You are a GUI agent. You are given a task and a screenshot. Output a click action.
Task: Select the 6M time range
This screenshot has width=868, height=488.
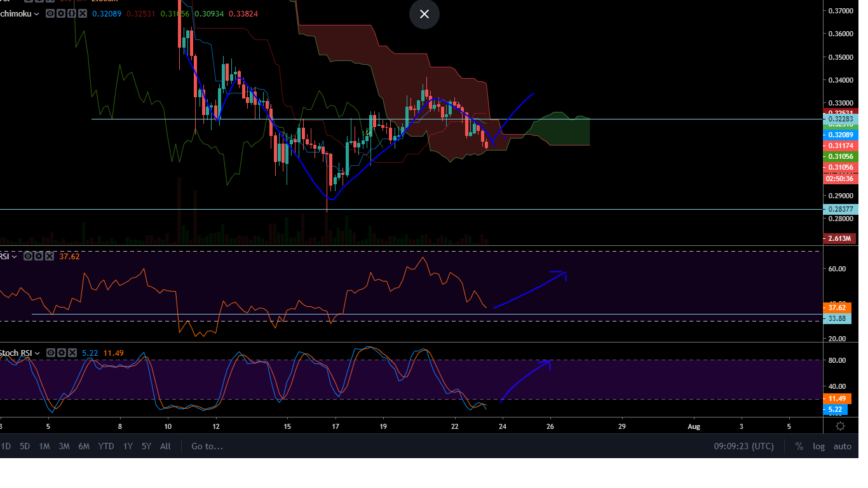click(x=84, y=446)
